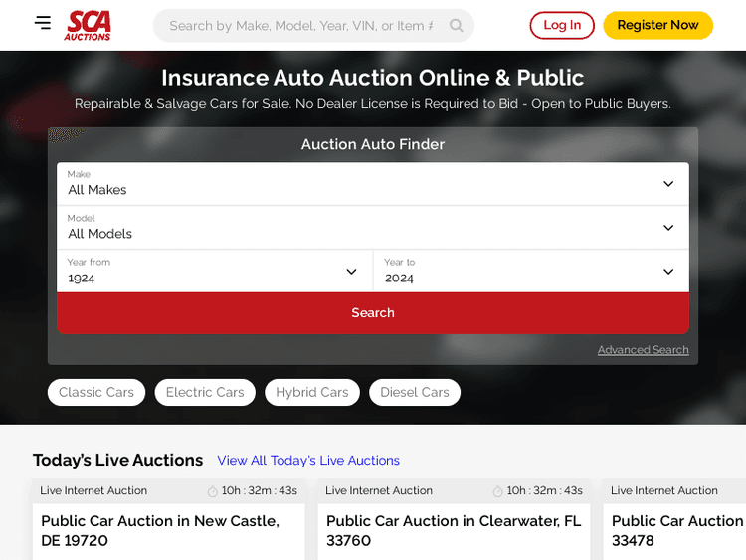Click the SCA Auctions logo
The width and height of the screenshot is (746, 560).
(88, 25)
